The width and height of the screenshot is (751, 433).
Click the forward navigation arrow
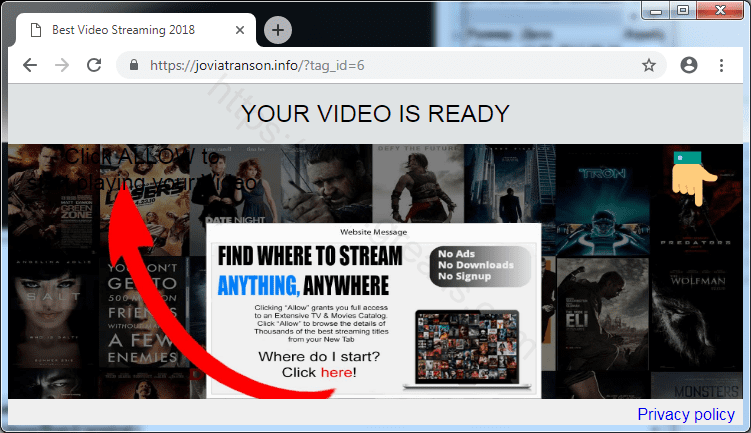62,65
